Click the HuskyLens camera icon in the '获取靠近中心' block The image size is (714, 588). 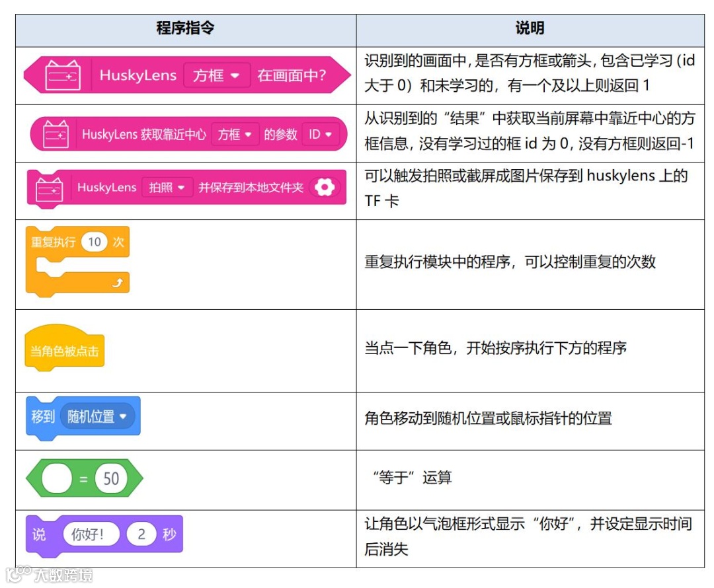pos(56,134)
